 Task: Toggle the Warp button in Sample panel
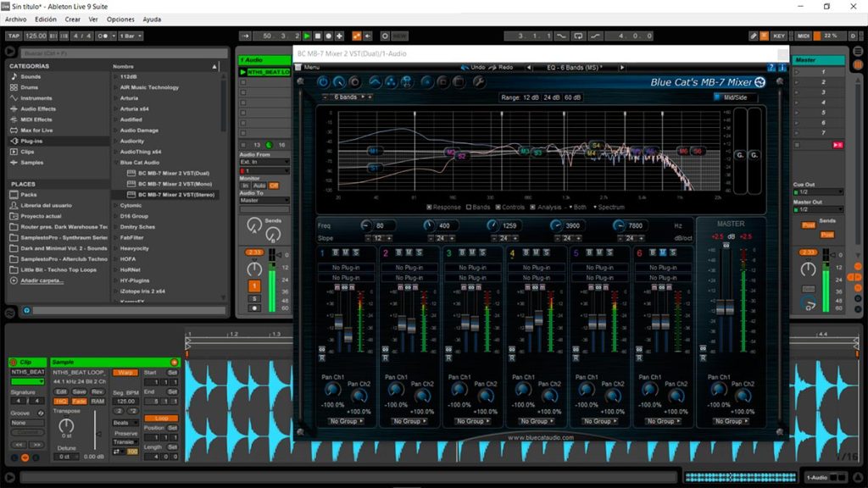point(125,372)
